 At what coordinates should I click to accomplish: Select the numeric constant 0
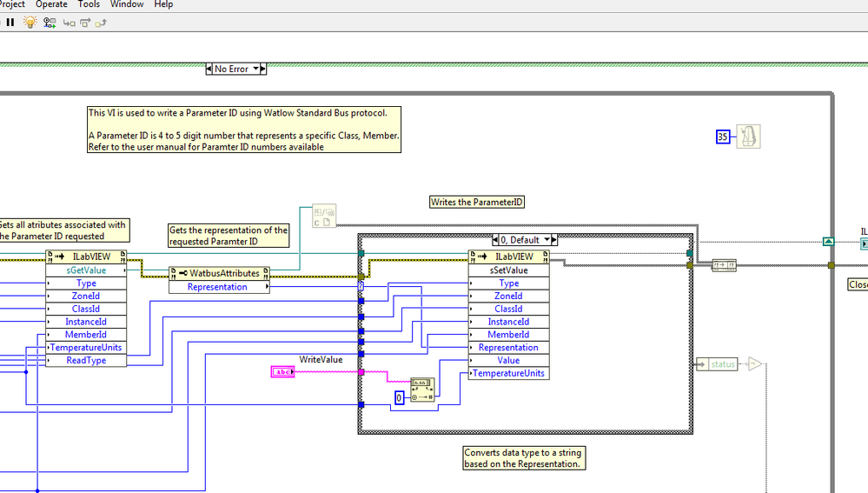(399, 397)
